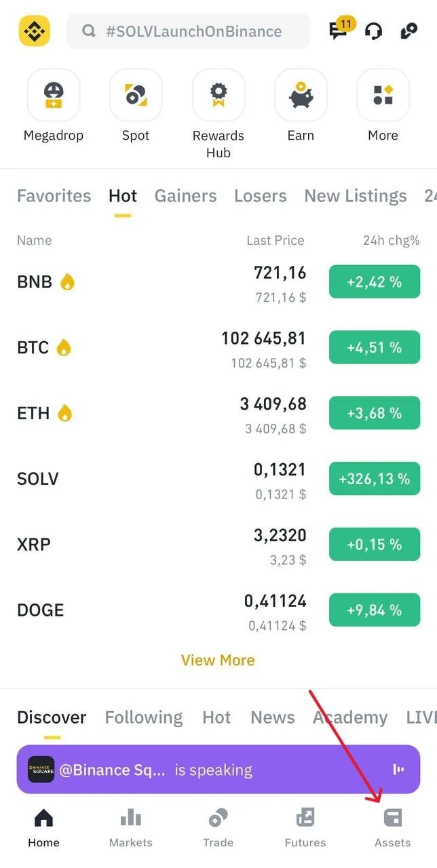Open the Following feed in Discover
437x868 pixels.
[143, 717]
